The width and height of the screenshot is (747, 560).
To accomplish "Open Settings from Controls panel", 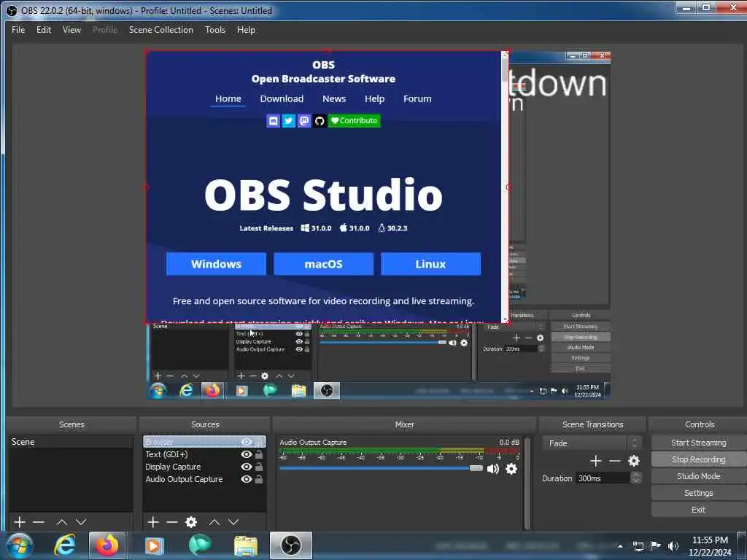I will tap(698, 493).
